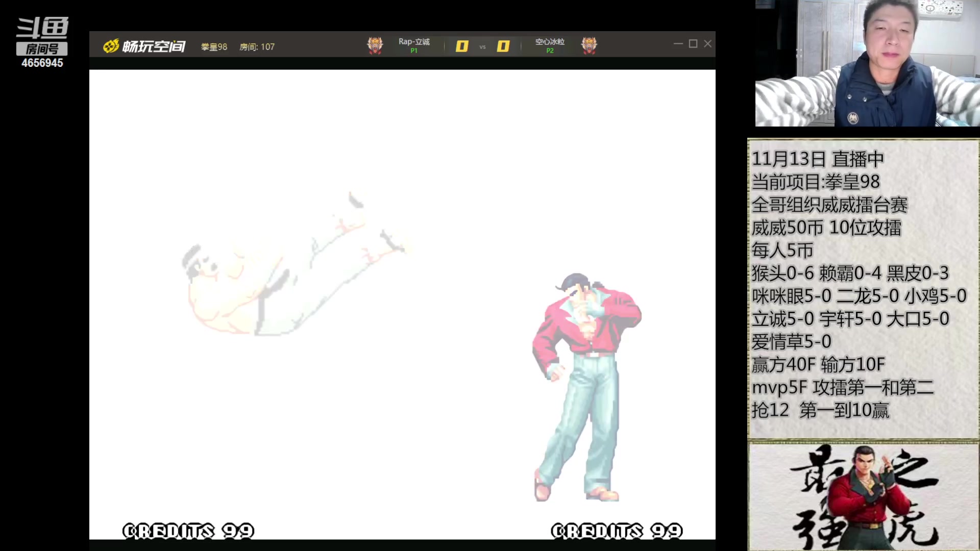Click the 爱情草5-0 line
980x551 pixels.
point(791,342)
